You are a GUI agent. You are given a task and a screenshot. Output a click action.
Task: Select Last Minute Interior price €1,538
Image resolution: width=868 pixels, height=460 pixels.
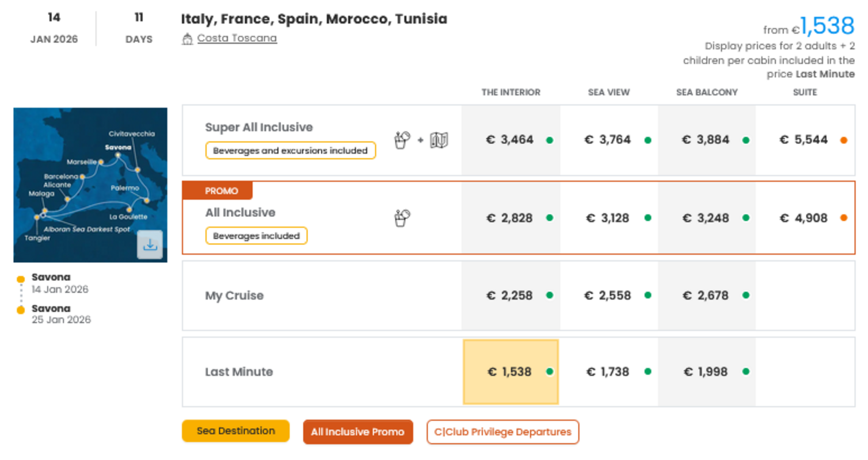(510, 372)
